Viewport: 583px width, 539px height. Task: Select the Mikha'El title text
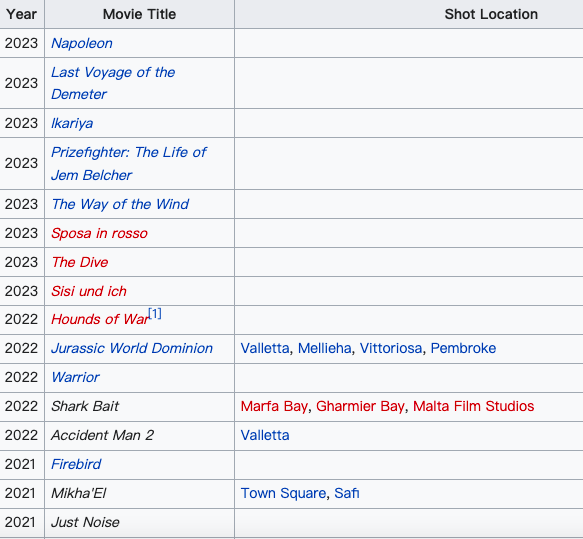(79, 493)
